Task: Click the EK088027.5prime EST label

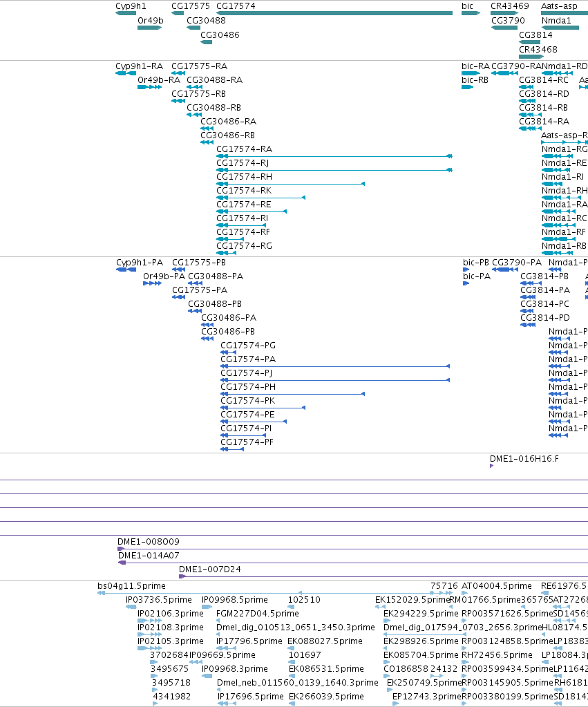Action: [325, 641]
